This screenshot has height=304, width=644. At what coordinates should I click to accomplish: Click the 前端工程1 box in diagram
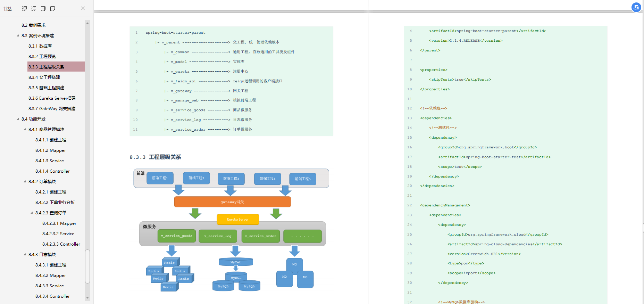tap(160, 178)
